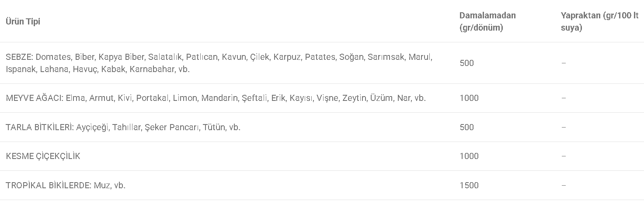Click the Ürün Tipi column header
This screenshot has height=204, width=644.
(x=23, y=21)
